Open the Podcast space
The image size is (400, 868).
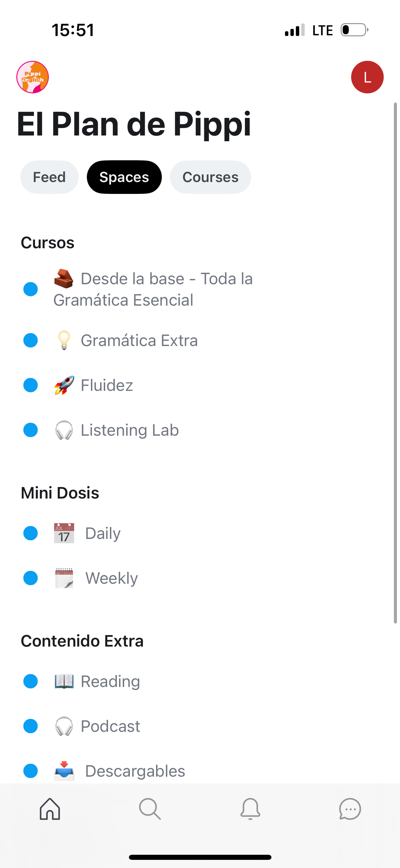[x=110, y=726]
